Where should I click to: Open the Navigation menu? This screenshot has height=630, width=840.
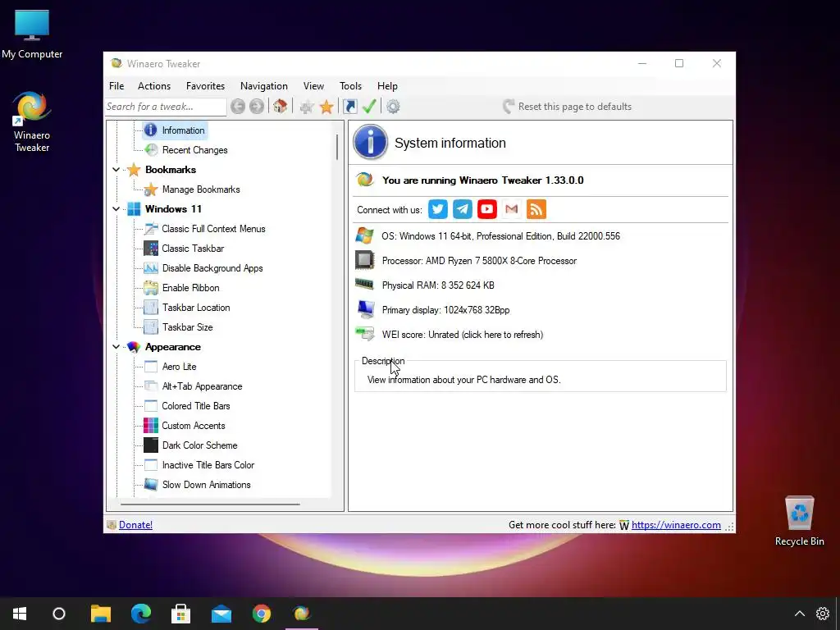(x=263, y=85)
